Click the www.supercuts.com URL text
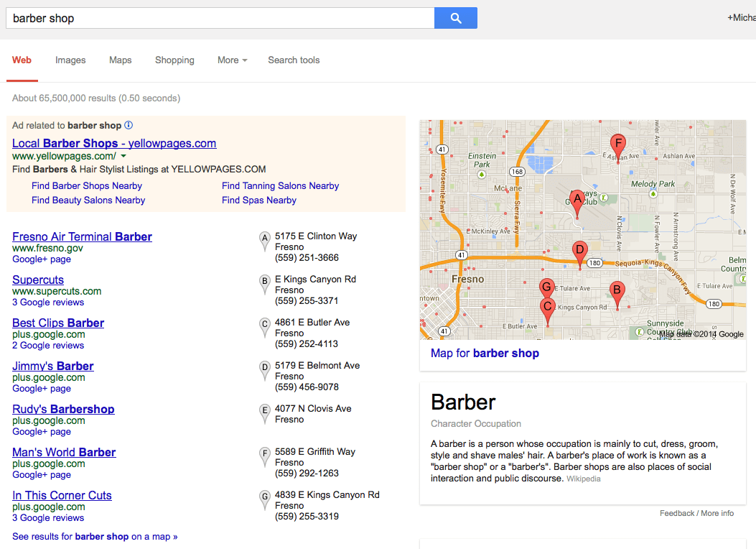Image resolution: width=756 pixels, height=549 pixels. (57, 291)
